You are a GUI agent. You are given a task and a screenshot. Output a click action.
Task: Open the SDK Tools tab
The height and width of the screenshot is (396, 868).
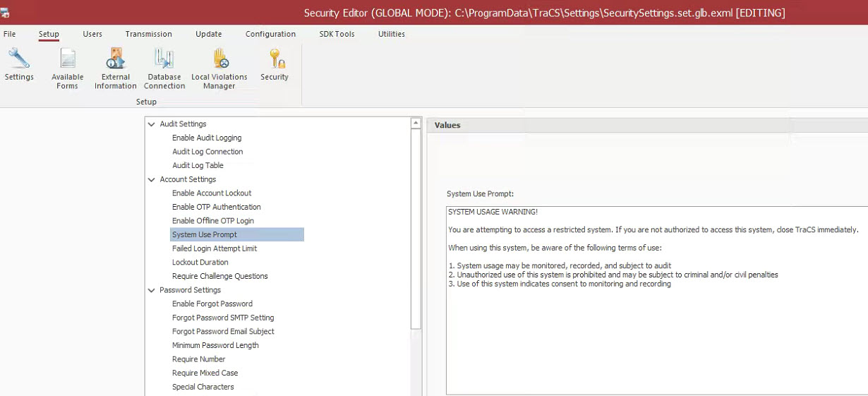[337, 34]
